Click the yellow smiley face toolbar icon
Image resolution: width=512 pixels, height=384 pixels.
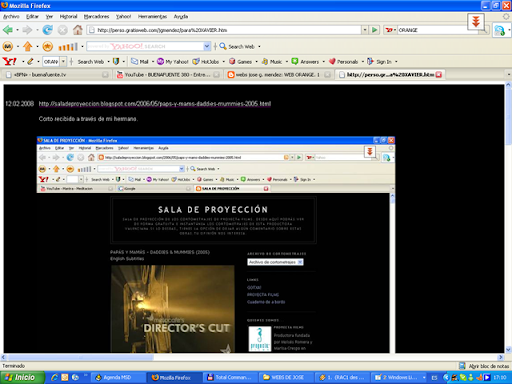point(8,46)
